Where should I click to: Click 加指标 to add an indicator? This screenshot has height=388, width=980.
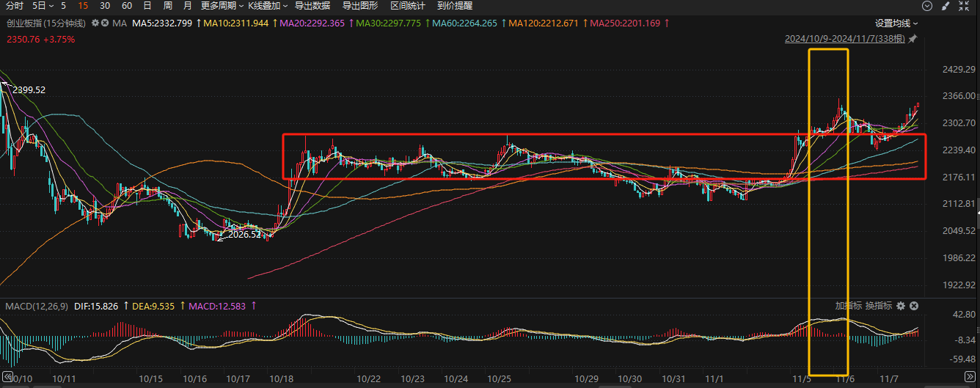tap(848, 306)
